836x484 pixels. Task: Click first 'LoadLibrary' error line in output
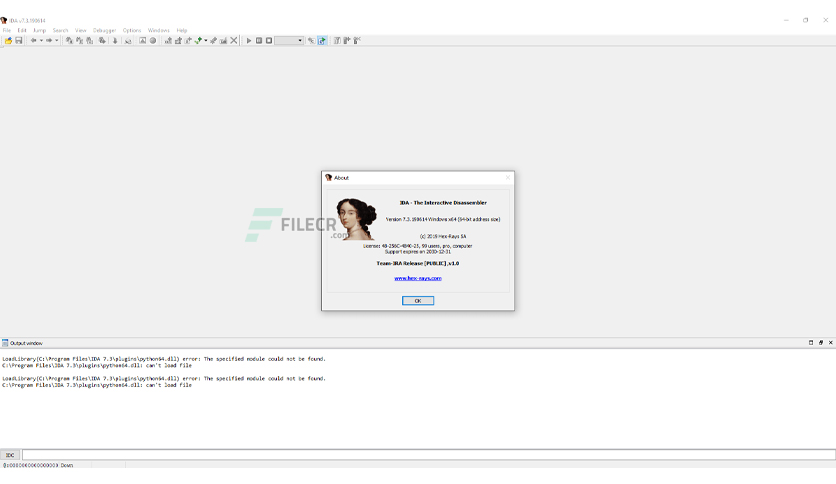tap(164, 359)
